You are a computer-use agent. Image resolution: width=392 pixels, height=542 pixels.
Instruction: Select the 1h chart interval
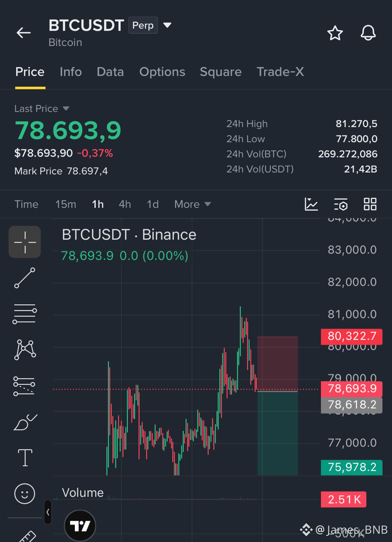tap(98, 204)
